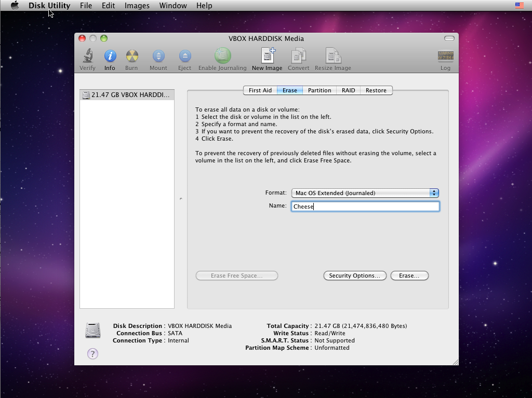Click the Eject toolbar icon
The width and height of the screenshot is (532, 398).
185,56
